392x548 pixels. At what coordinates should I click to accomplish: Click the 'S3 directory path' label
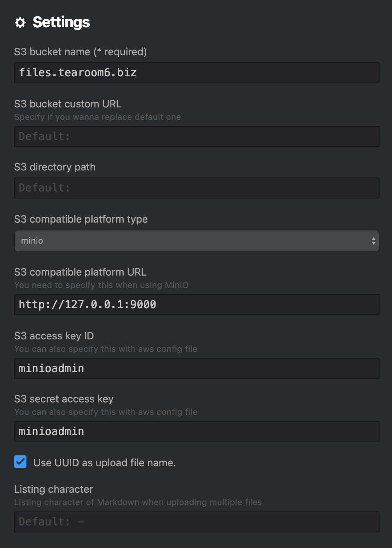[x=55, y=167]
